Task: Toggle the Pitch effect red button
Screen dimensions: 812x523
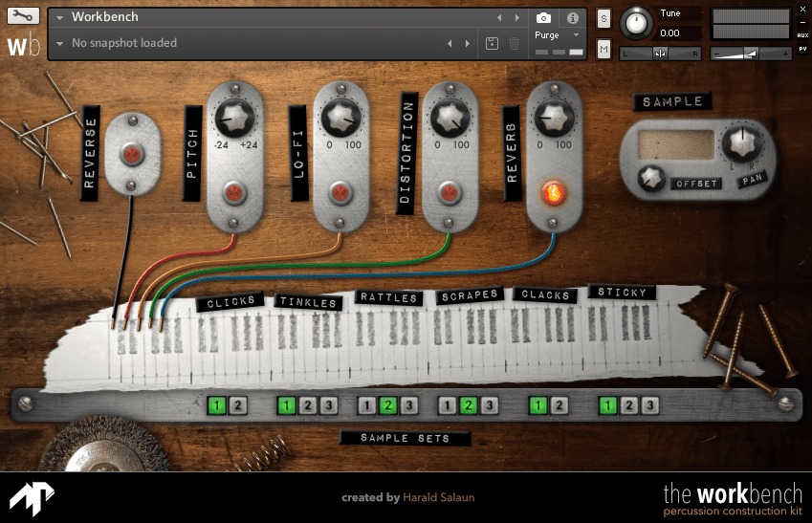Action: click(234, 192)
